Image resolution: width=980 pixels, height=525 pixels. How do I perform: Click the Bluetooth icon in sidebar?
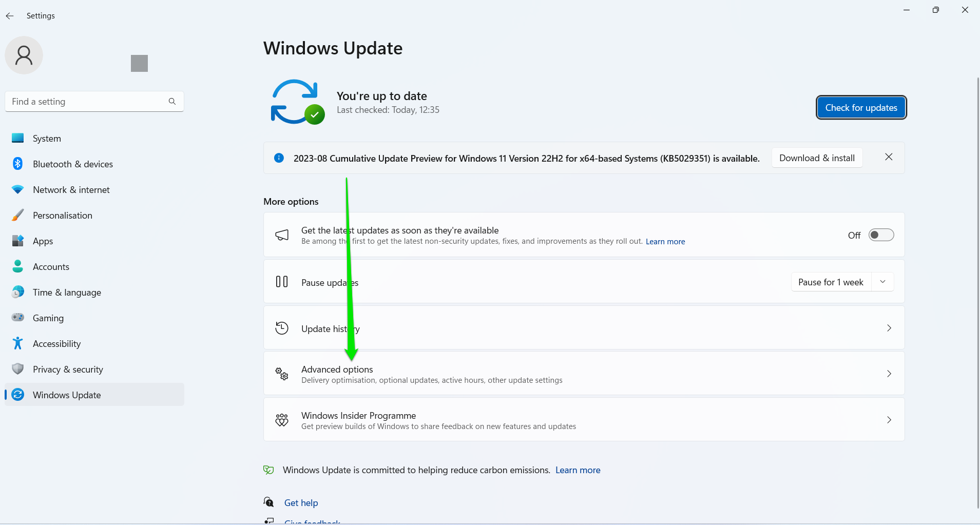tap(18, 164)
